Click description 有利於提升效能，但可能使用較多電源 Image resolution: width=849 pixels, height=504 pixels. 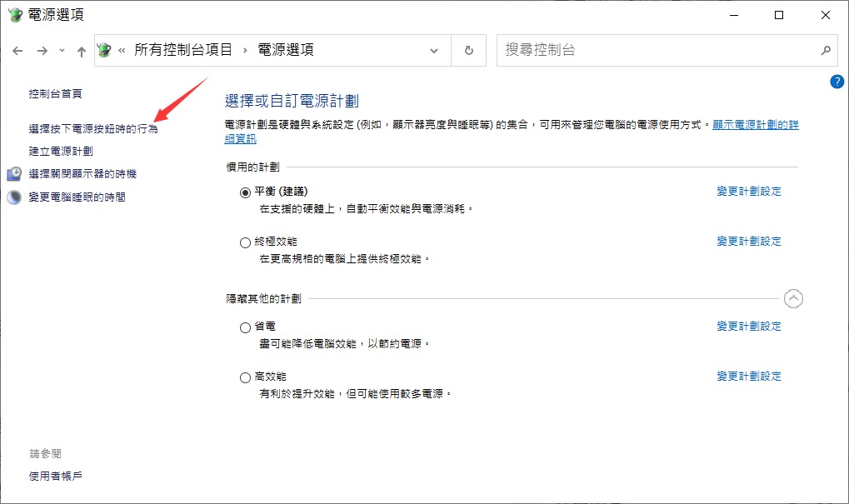point(355,393)
